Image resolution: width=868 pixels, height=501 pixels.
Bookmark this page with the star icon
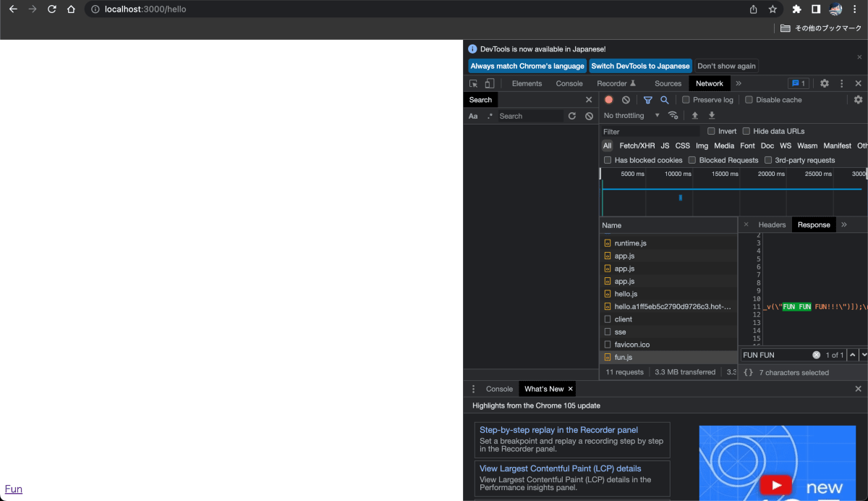tap(773, 9)
